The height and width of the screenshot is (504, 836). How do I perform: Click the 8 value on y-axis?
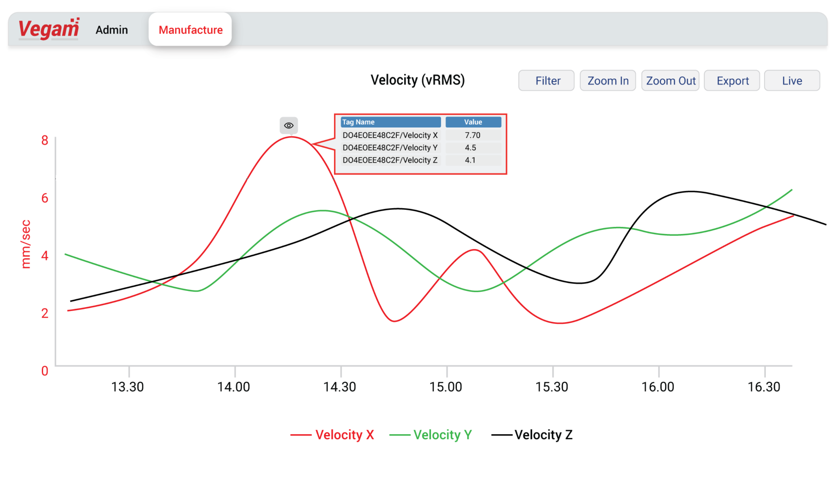45,140
